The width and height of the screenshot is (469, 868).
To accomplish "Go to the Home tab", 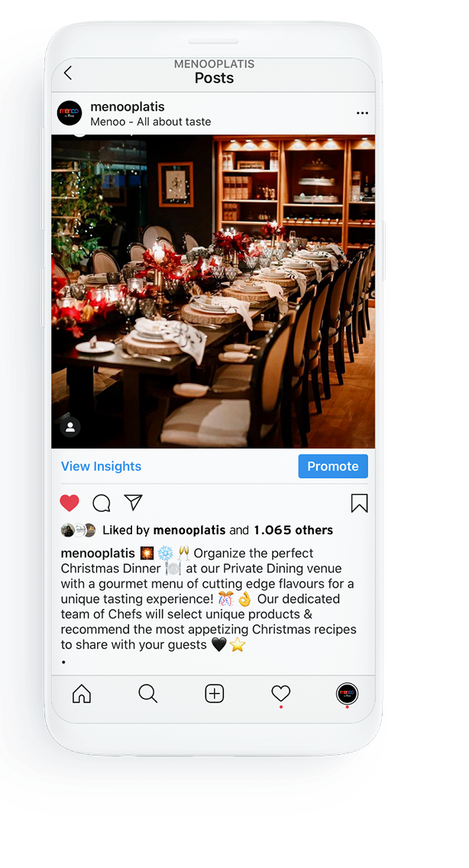I will point(82,694).
